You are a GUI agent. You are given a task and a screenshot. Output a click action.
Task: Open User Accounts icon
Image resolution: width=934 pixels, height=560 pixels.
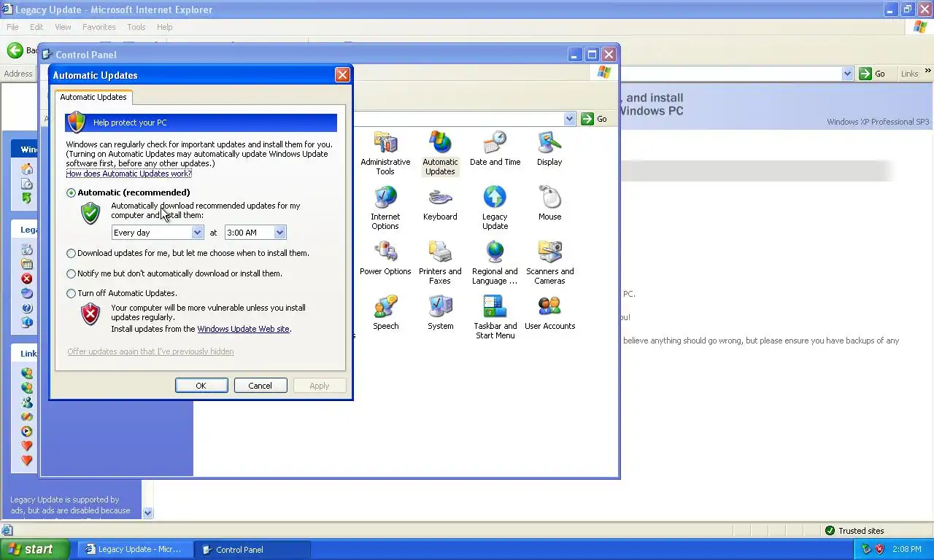tap(549, 313)
